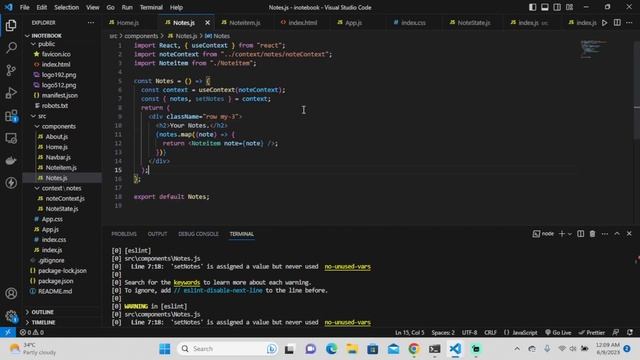Toggle the bottom panel layout
This screenshot has height=360, width=640.
(x=544, y=7)
